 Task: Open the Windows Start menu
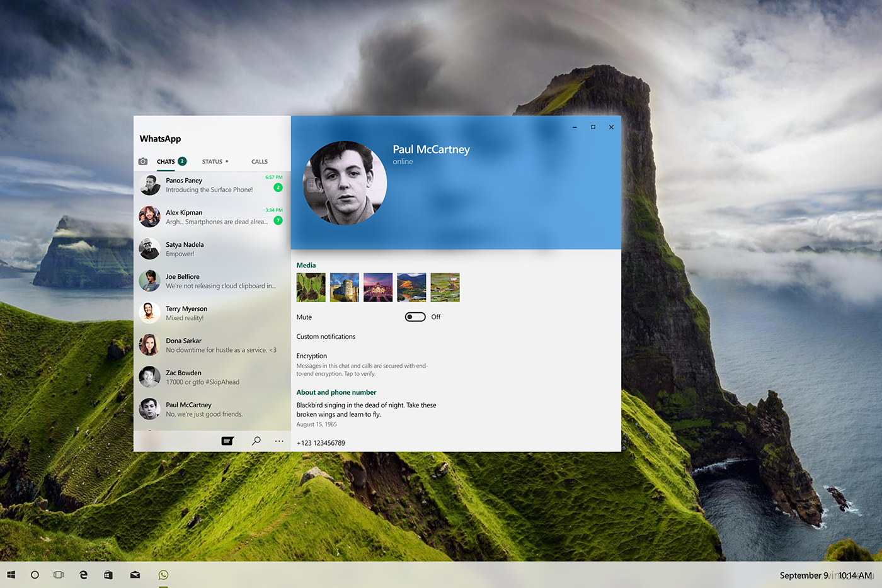click(11, 575)
